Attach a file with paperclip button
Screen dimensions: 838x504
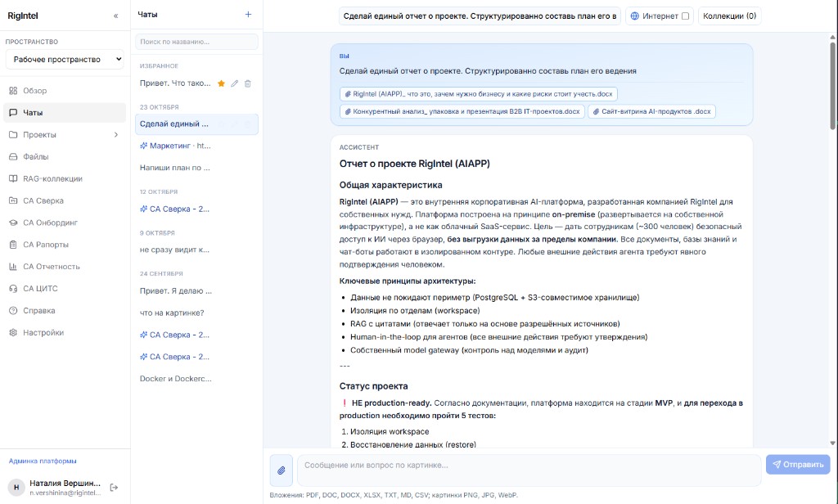click(x=282, y=470)
